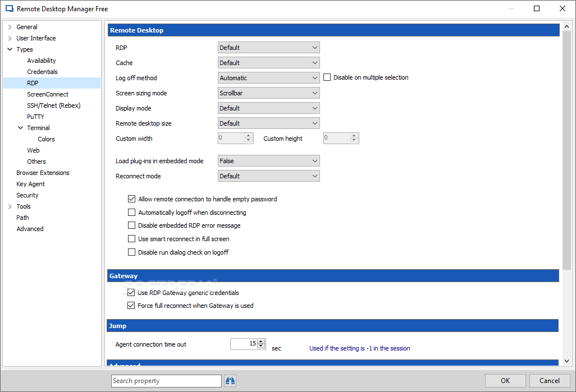Select Credentials in the tree
This screenshot has width=576, height=392.
click(42, 72)
